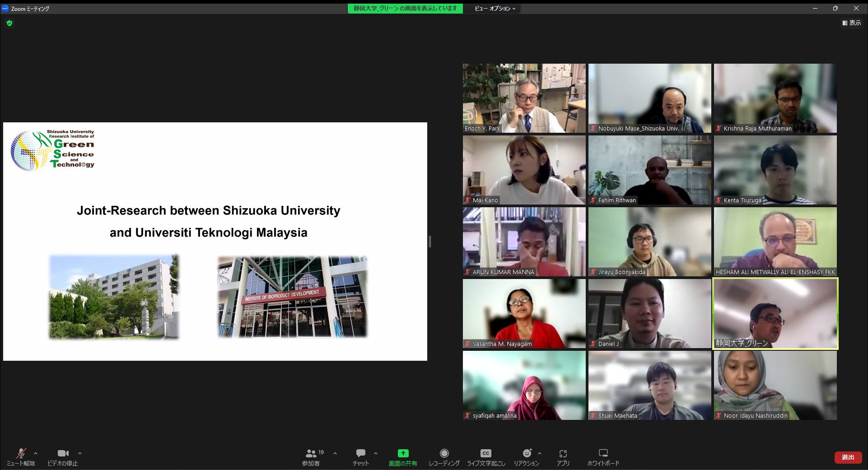
Task: Click Green Science and Technology logo
Action: 53,150
